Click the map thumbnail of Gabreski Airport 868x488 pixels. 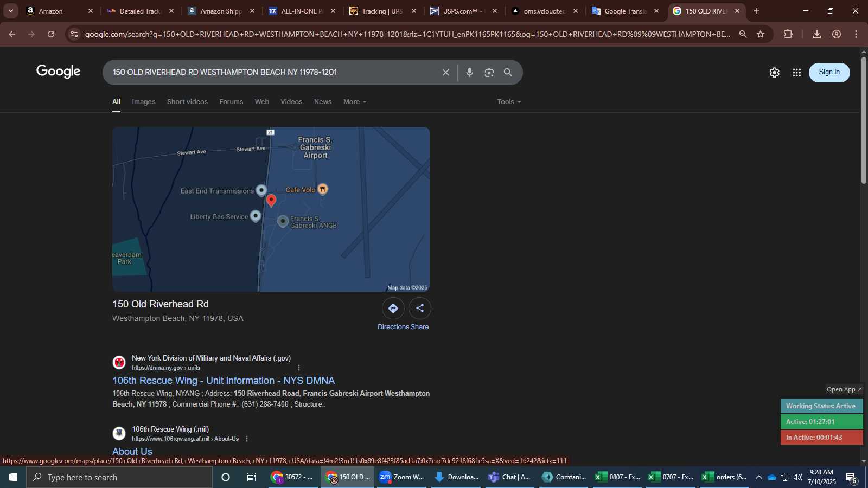tap(271, 209)
